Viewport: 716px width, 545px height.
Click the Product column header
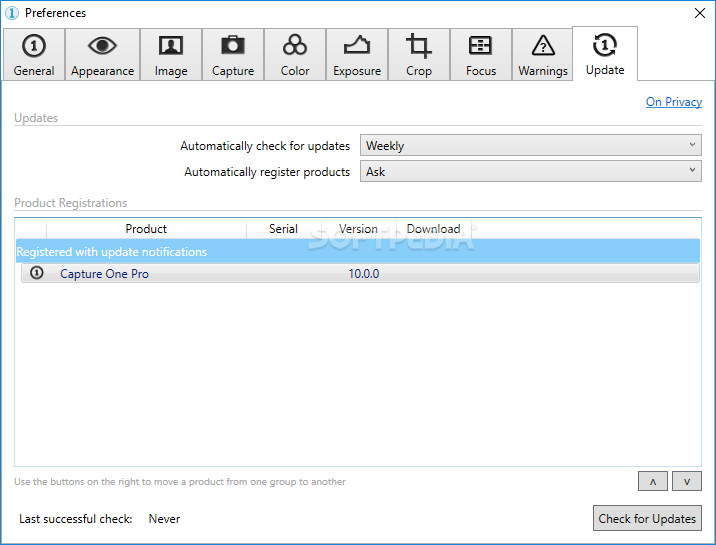click(x=146, y=229)
